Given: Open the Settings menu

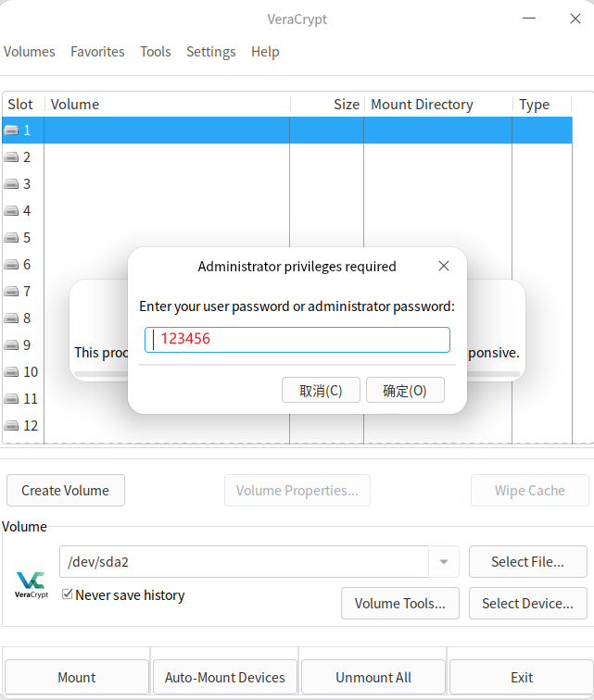Looking at the screenshot, I should (x=210, y=52).
